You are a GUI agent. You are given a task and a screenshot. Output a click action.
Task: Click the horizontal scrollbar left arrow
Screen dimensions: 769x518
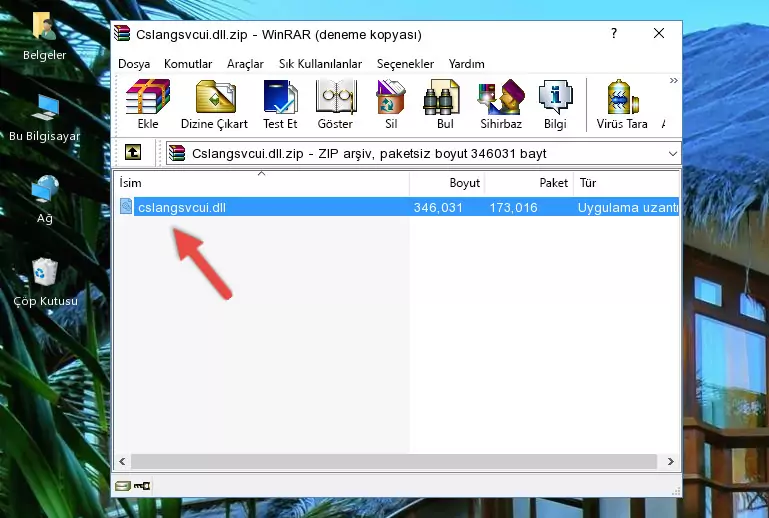123,461
